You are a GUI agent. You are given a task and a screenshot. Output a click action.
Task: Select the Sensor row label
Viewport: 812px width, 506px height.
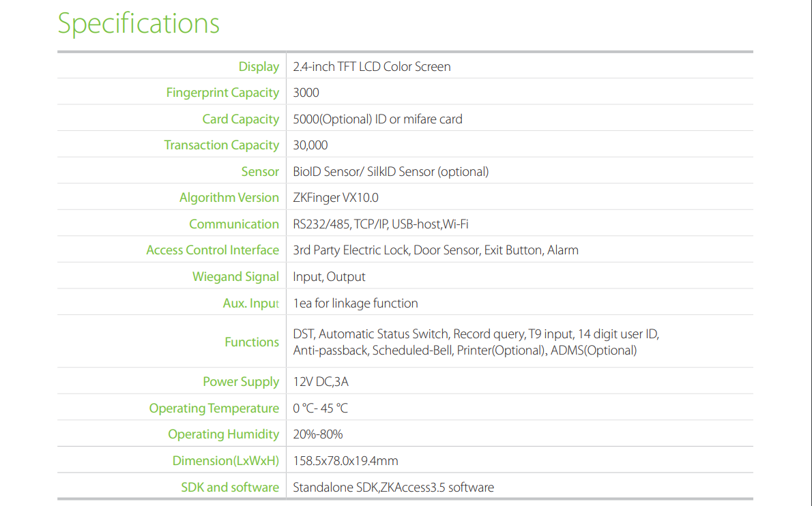[260, 172]
